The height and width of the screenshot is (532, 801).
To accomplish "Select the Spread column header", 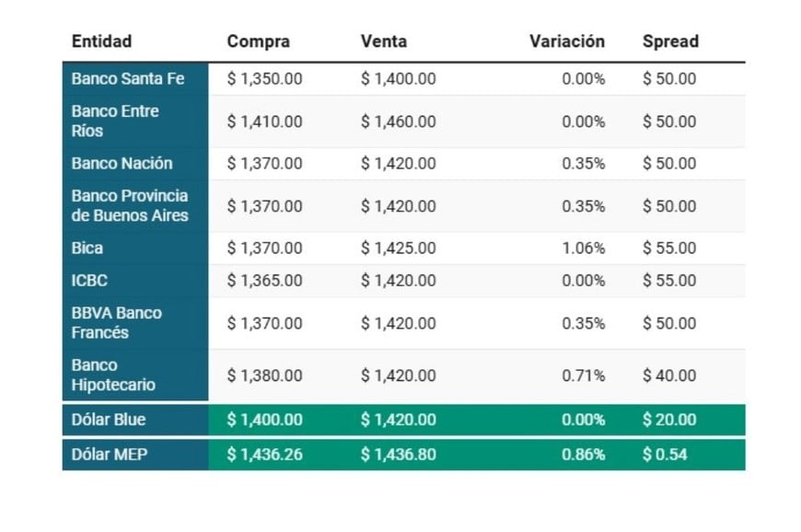I will point(670,41).
